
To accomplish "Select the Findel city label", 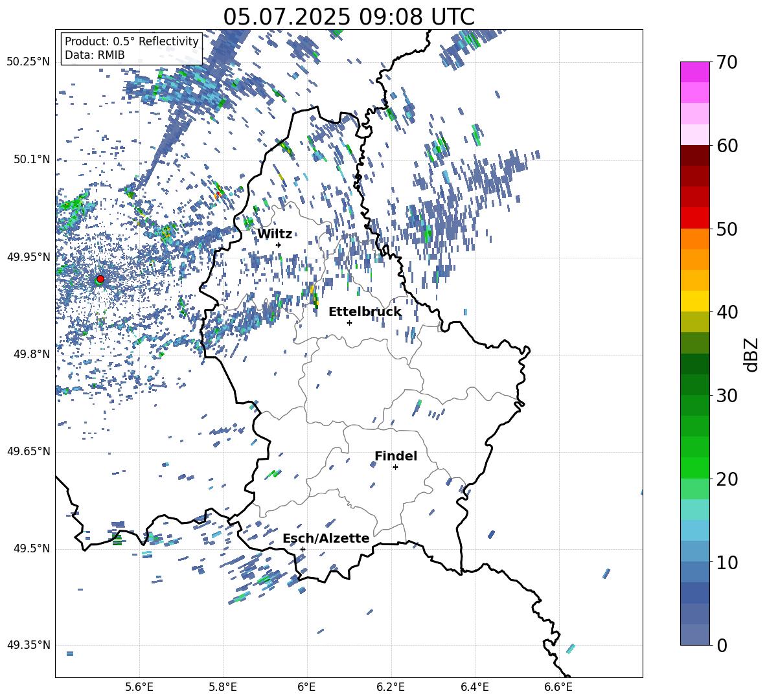I will coord(396,456).
